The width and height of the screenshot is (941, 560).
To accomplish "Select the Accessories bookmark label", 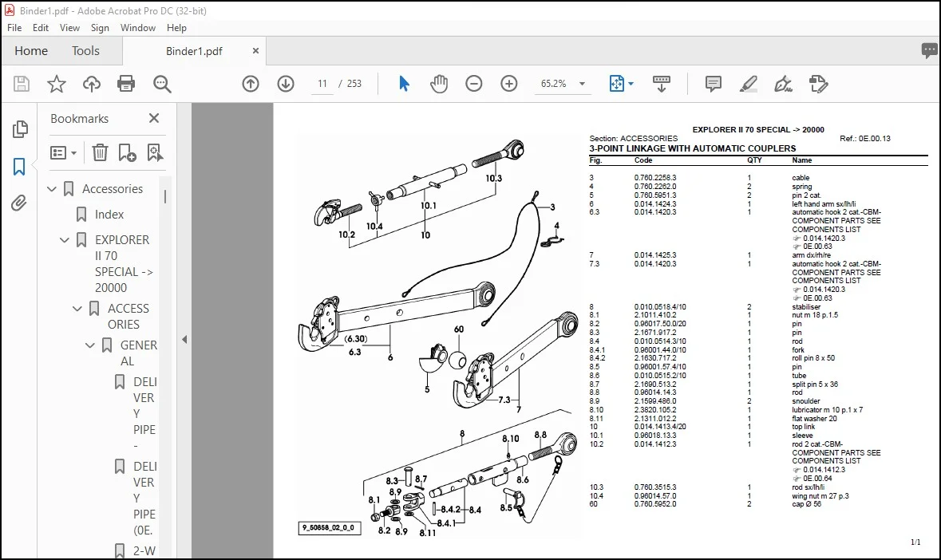I will pos(113,189).
